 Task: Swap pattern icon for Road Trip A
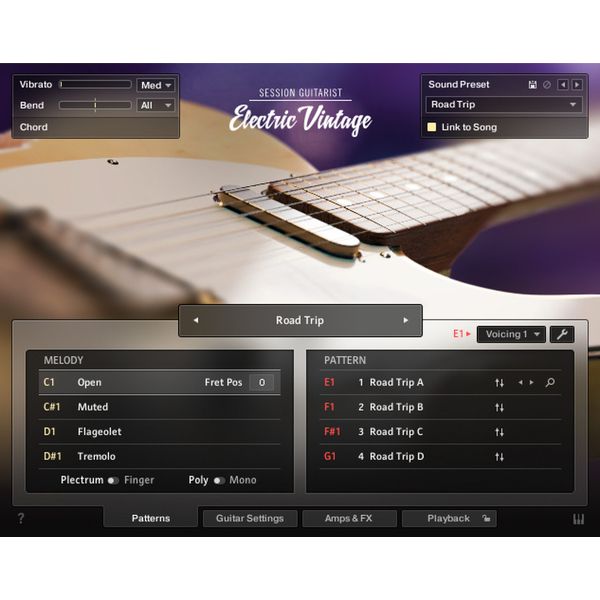(499, 382)
